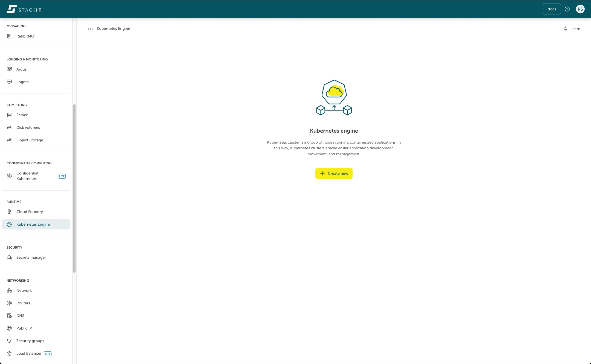The height and width of the screenshot is (364, 591).
Task: Open the Network section
Action: [24, 290]
